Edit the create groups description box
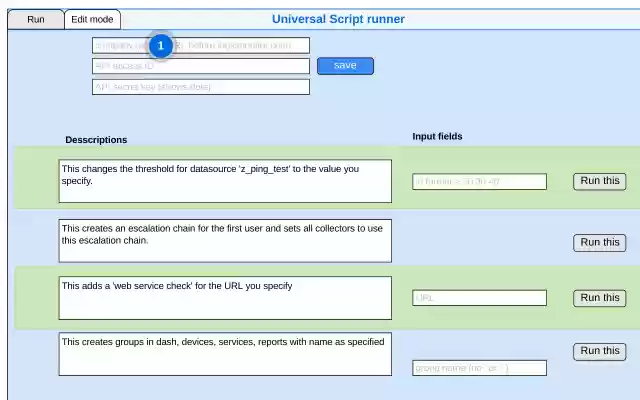Viewport: 640px width, 400px height. pyautogui.click(x=225, y=354)
